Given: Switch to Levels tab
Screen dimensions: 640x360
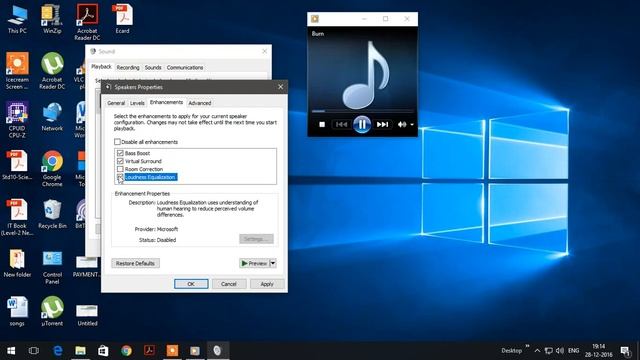Looking at the screenshot, I should pos(137,103).
